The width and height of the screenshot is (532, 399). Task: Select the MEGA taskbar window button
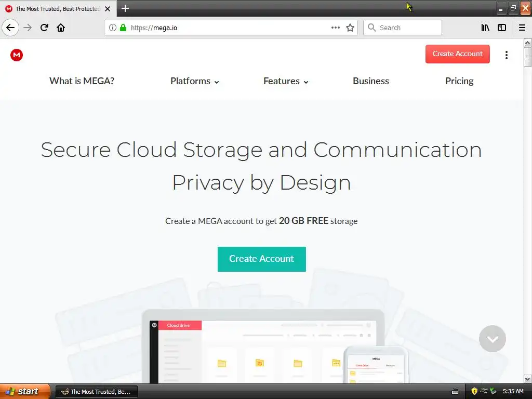(x=96, y=392)
